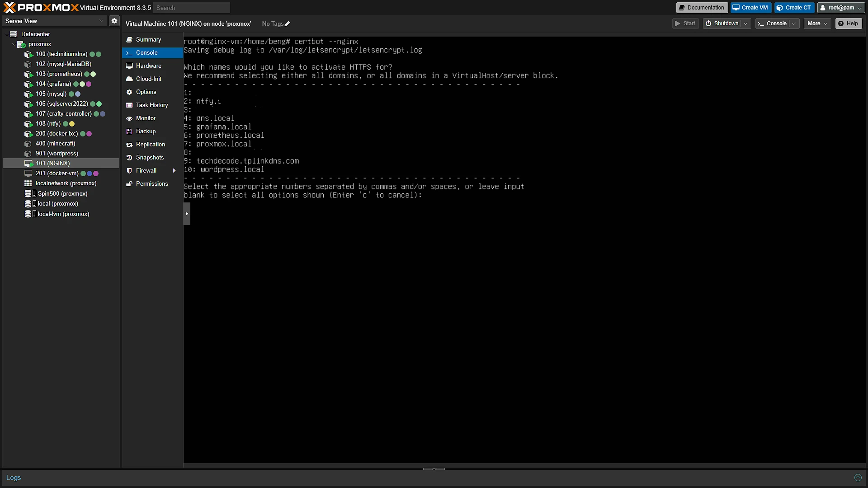Select local-lvm (proxmox) storage
The width and height of the screenshot is (868, 488).
(x=63, y=214)
